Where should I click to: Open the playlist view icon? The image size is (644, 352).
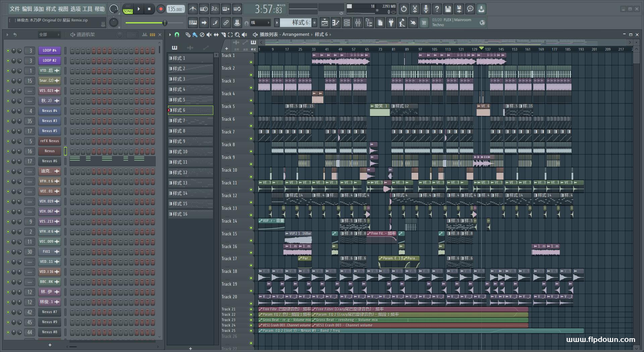[325, 23]
